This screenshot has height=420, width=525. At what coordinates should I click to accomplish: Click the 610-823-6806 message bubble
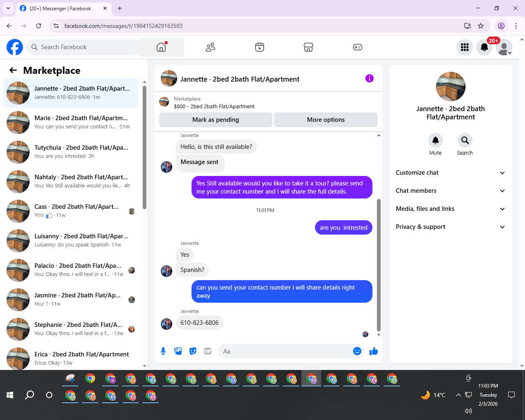(x=199, y=323)
